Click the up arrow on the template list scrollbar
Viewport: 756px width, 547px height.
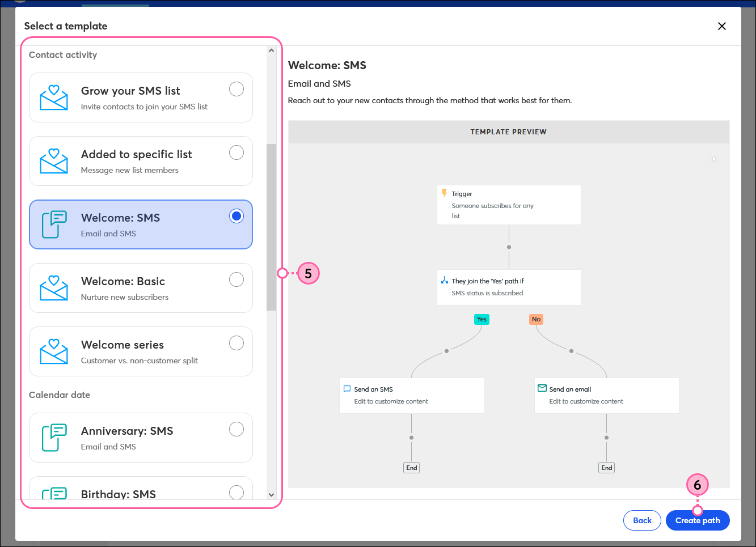pos(271,50)
